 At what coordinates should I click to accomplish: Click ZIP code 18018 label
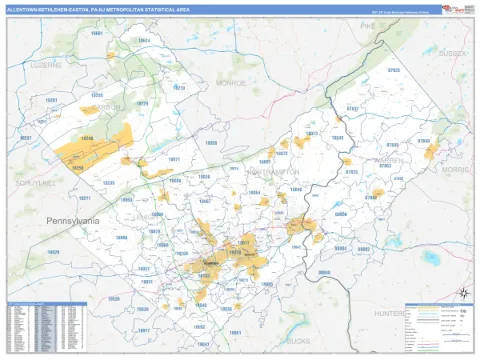[x=235, y=253]
